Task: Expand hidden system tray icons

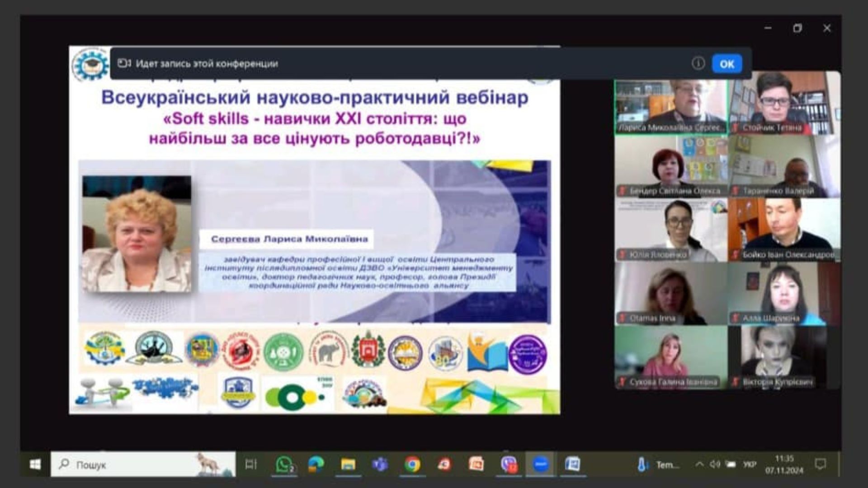Action: 699,465
